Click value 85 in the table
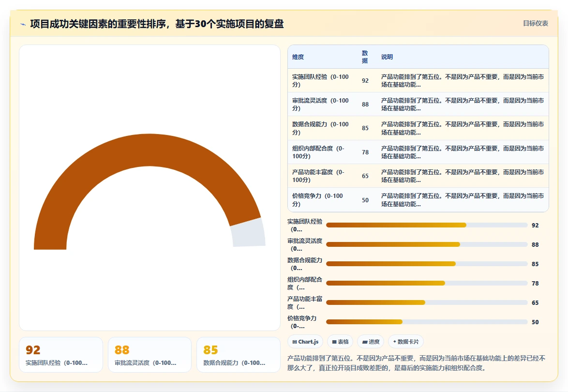Viewport: 568px width, 392px height. click(x=365, y=128)
